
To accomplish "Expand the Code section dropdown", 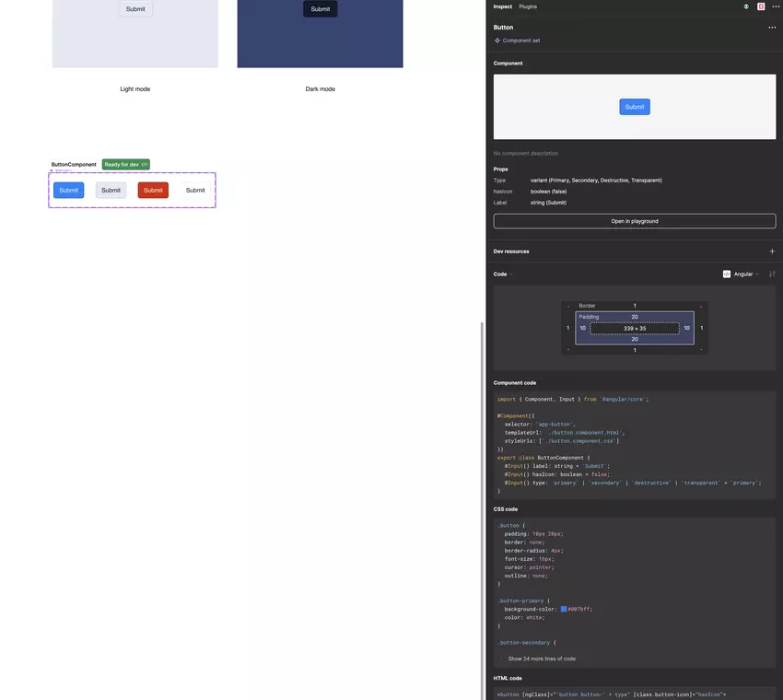I will [x=503, y=274].
